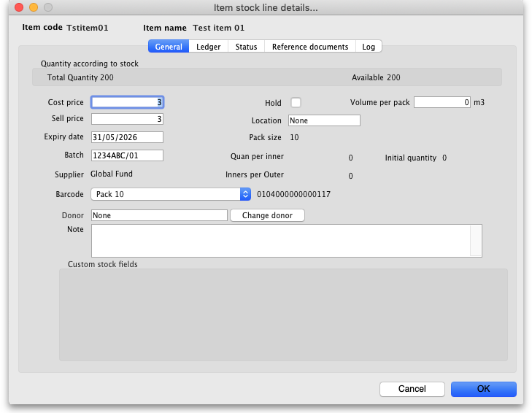The width and height of the screenshot is (532, 413).
Task: Click into the Cost price field
Action: pos(127,103)
